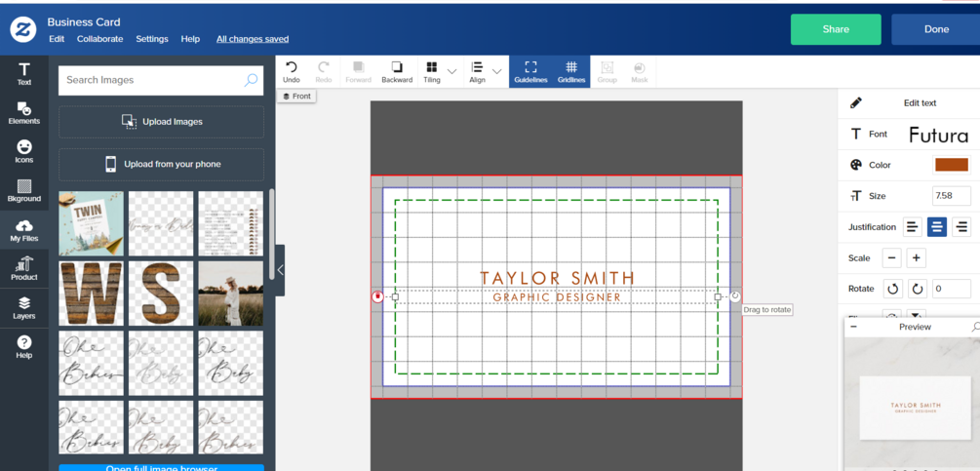The width and height of the screenshot is (980, 471).
Task: Click Preview panel magnifier icon
Action: point(975,327)
